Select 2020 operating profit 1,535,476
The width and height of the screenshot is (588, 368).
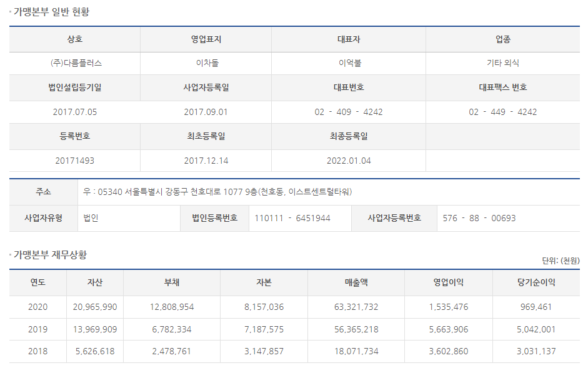point(449,307)
